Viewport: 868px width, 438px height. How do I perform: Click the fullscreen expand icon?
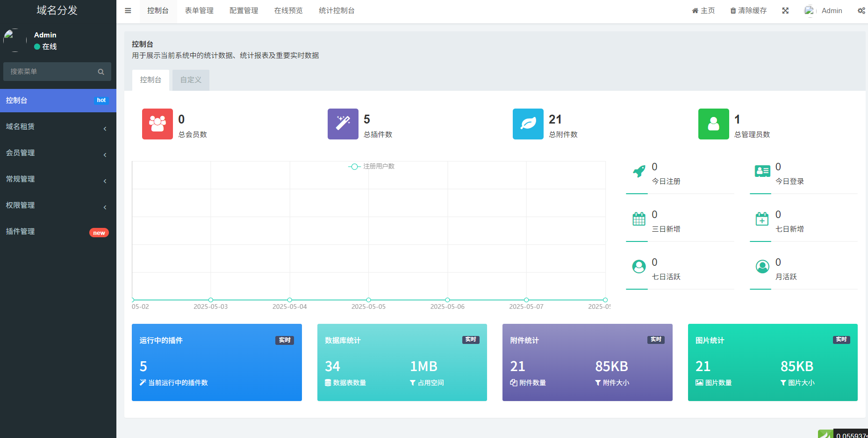pos(785,11)
